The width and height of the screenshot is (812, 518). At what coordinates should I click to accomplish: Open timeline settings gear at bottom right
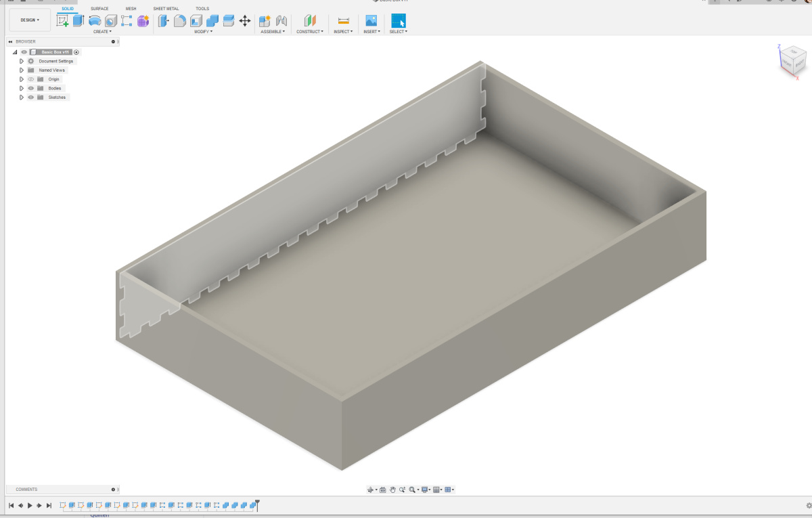tap(808, 505)
